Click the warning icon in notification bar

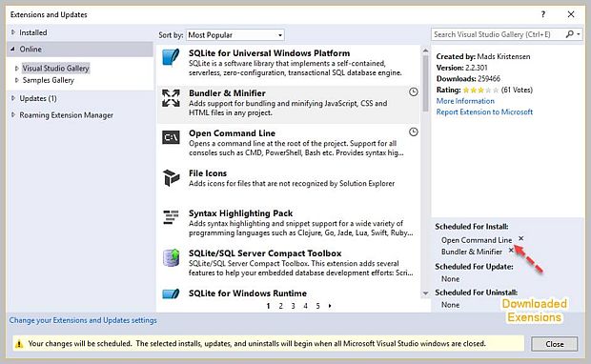tap(18, 344)
